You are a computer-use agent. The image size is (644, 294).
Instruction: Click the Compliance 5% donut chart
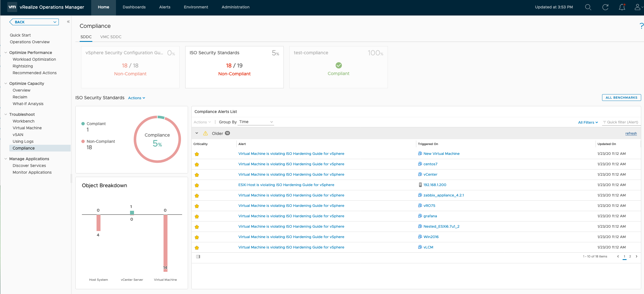tap(157, 139)
